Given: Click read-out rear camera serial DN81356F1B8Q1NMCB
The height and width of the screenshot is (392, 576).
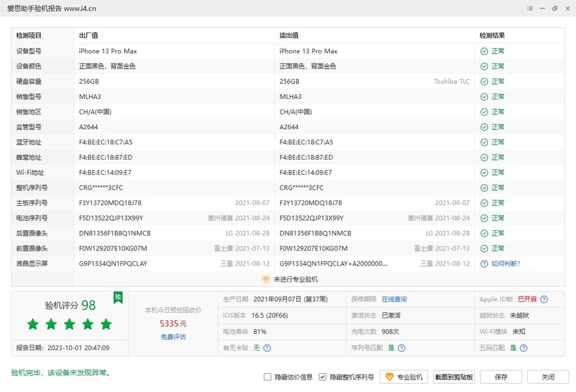Looking at the screenshot, I should [x=316, y=234].
